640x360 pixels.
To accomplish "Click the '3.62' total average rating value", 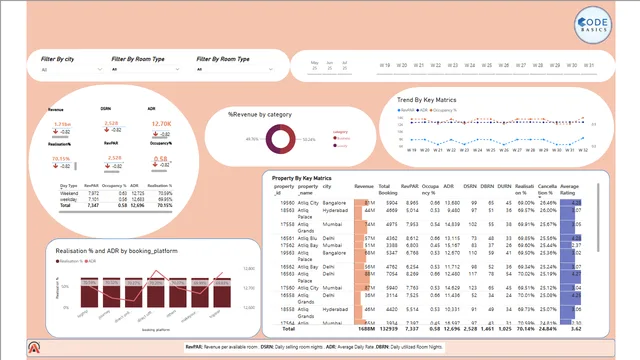I will [576, 329].
